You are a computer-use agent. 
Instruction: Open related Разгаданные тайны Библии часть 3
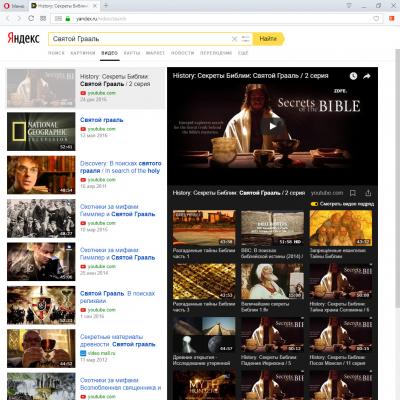[204, 281]
